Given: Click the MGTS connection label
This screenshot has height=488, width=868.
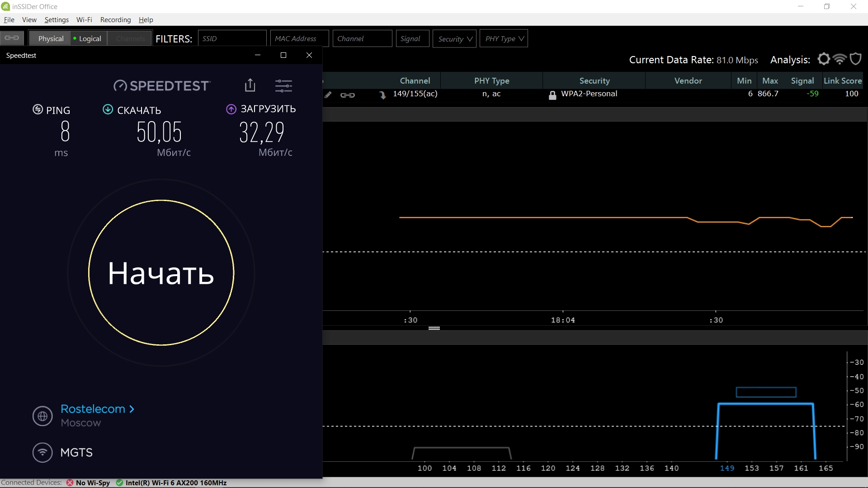Looking at the screenshot, I should pyautogui.click(x=76, y=452).
